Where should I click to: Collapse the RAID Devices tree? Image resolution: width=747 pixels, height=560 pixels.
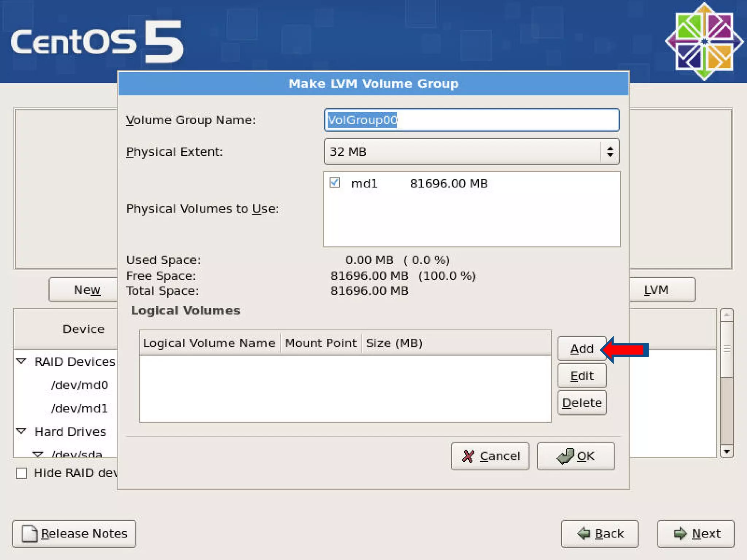pyautogui.click(x=22, y=361)
